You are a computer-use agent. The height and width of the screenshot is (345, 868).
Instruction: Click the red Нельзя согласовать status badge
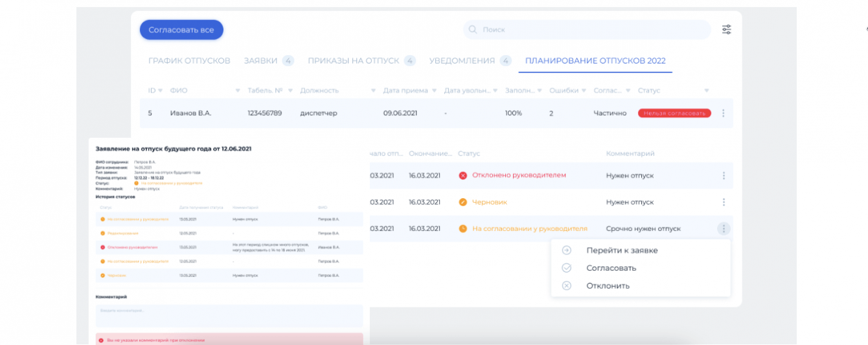pos(674,113)
